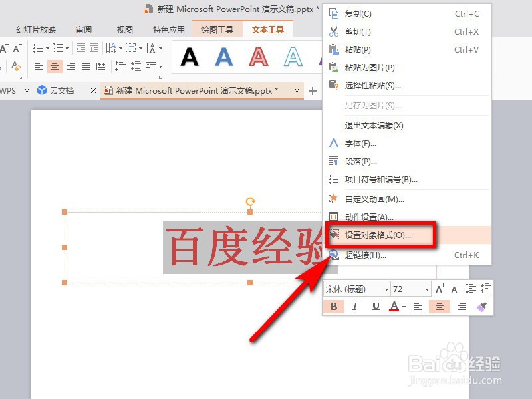Viewport: 532px width, 399px height.
Task: Close the WPS tab
Action: pyautogui.click(x=27, y=91)
